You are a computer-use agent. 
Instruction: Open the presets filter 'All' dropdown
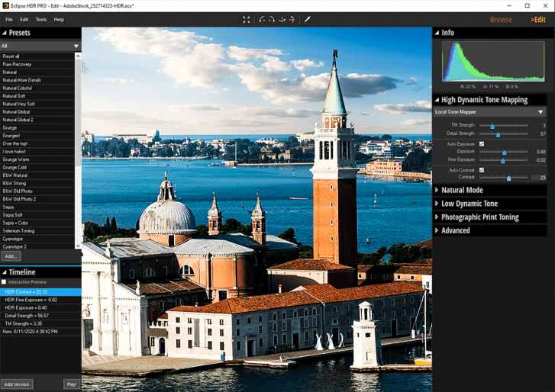click(40, 46)
